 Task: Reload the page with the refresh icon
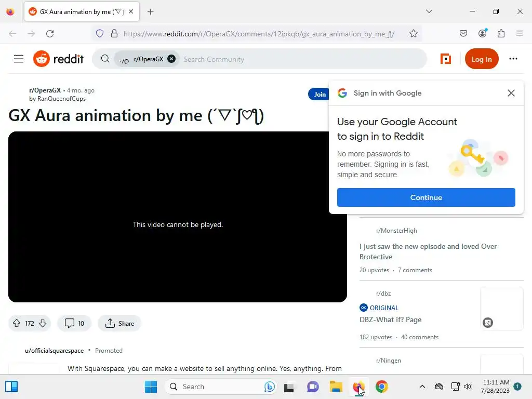[x=50, y=34]
